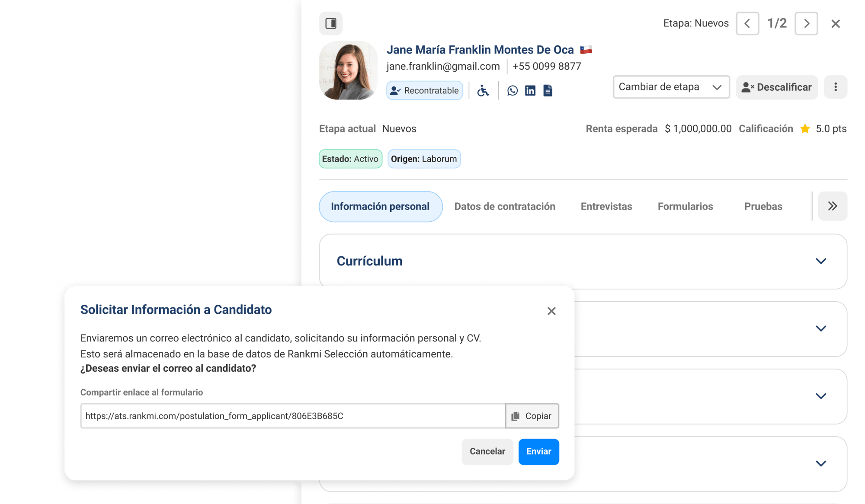Click the Descalificar button
This screenshot has width=865, height=504.
point(777,87)
